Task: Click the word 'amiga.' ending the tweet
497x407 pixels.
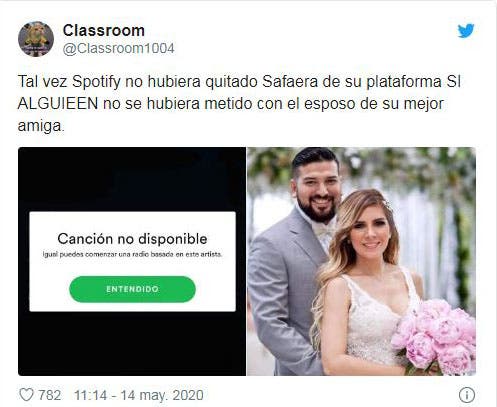Action: click(41, 126)
